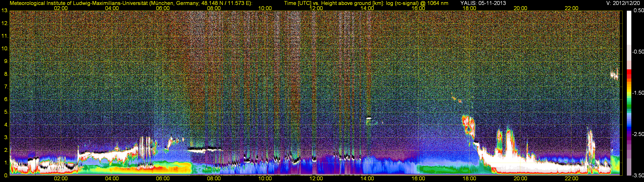Click the 22:00 label on the upper time axis

[571, 8]
